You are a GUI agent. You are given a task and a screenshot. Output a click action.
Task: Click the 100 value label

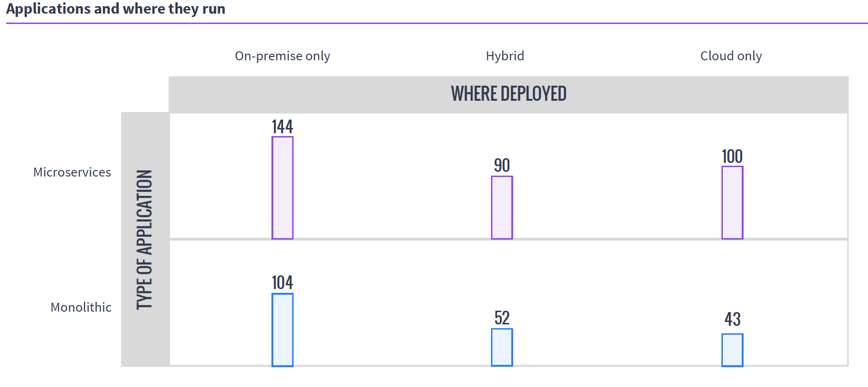point(732,156)
